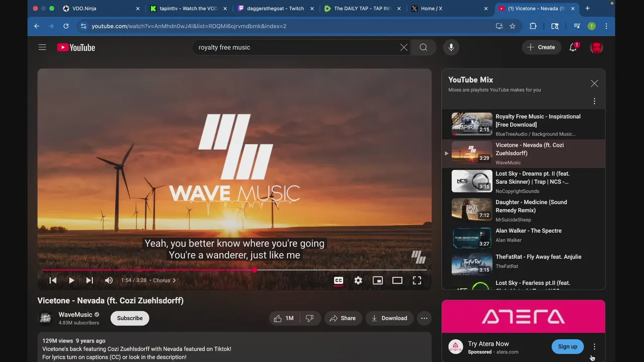Mute the video volume

(109, 281)
